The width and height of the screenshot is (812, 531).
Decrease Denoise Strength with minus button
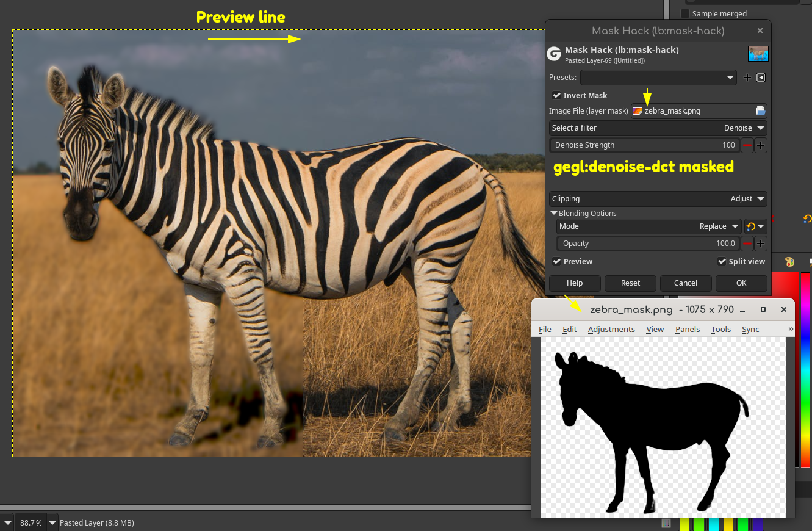click(x=747, y=145)
